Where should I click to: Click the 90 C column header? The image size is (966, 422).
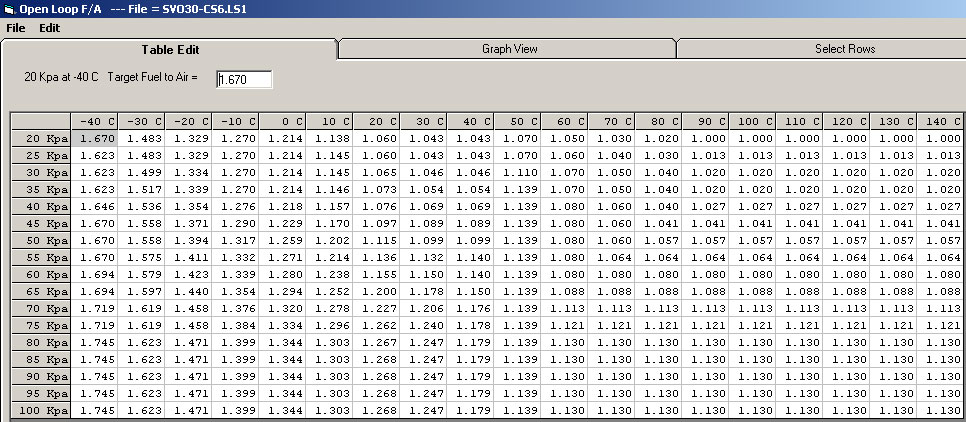(706, 121)
